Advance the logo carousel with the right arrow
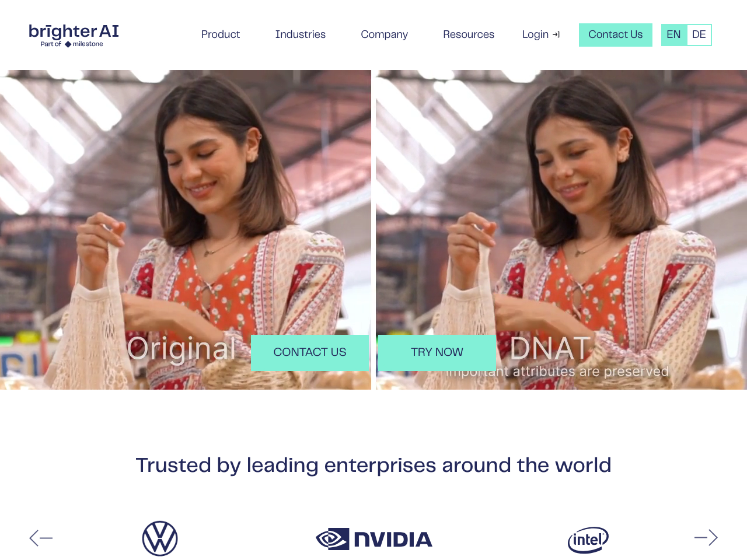This screenshot has width=747, height=560. [x=706, y=537]
